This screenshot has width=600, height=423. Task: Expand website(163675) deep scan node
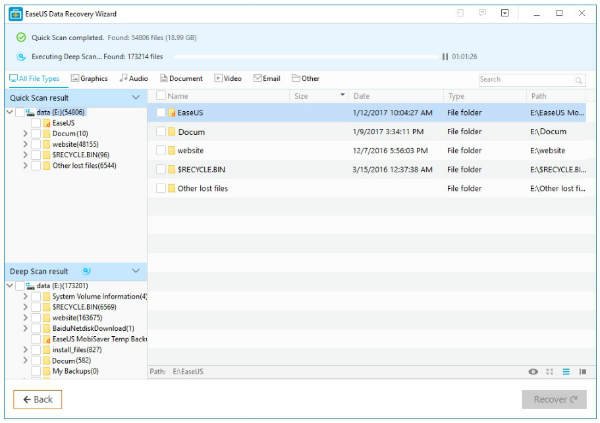25,318
